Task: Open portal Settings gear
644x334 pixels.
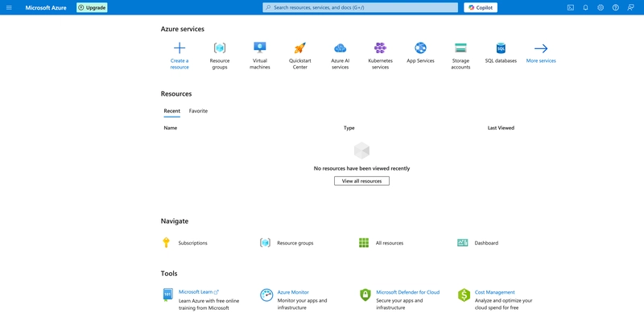Action: [x=601, y=7]
